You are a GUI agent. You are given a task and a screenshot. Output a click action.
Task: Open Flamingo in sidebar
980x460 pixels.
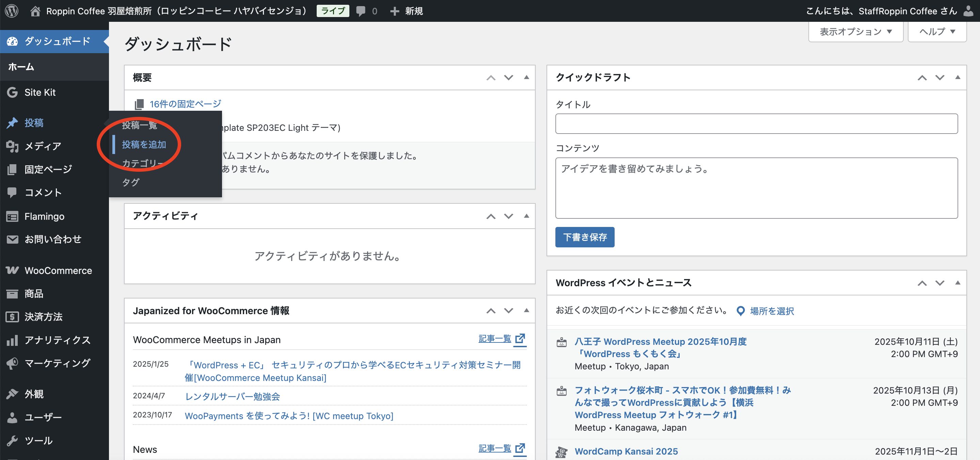[x=44, y=216]
